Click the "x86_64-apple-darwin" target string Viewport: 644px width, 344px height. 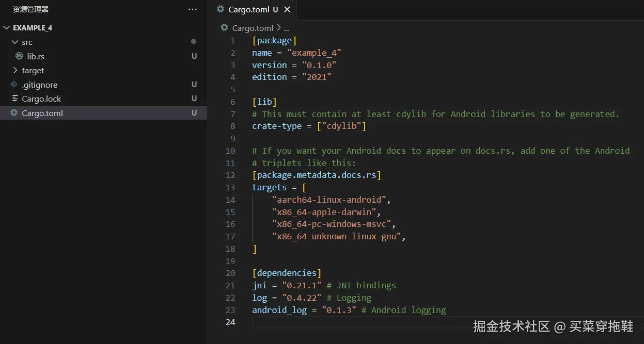324,212
